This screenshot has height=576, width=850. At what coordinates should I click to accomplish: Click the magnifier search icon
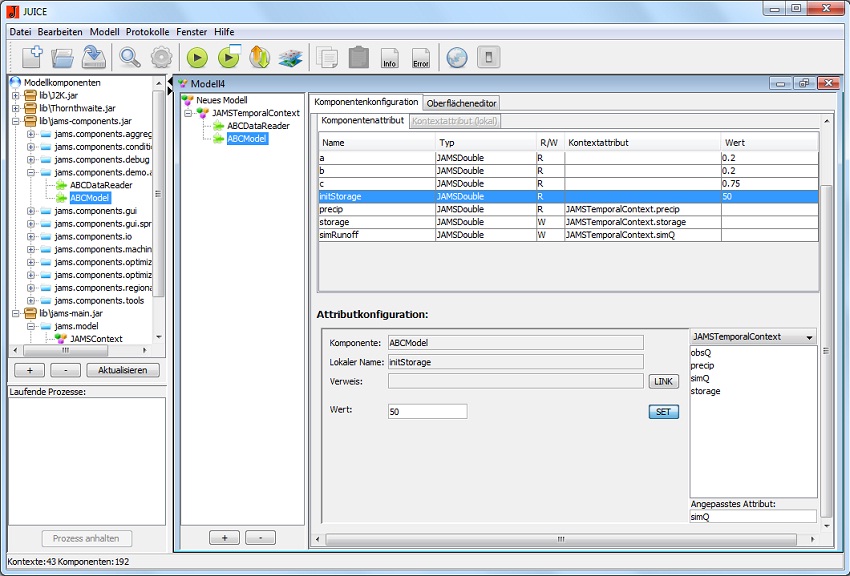point(130,57)
